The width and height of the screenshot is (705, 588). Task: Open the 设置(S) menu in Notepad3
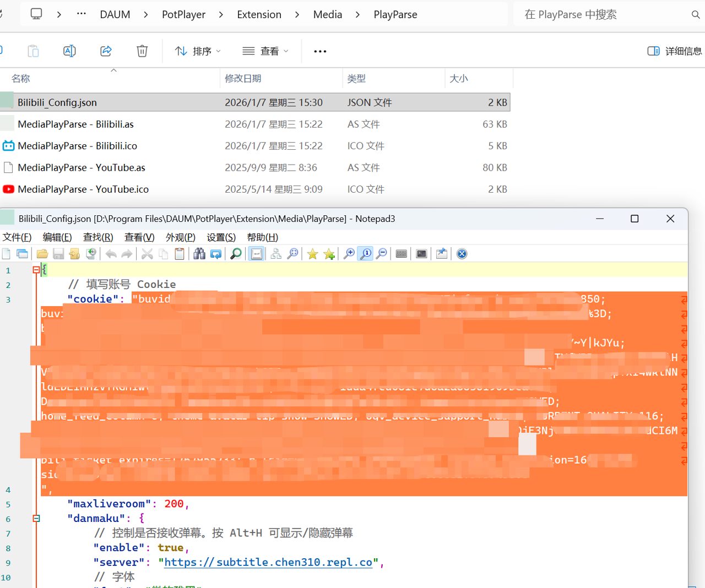[x=221, y=237]
